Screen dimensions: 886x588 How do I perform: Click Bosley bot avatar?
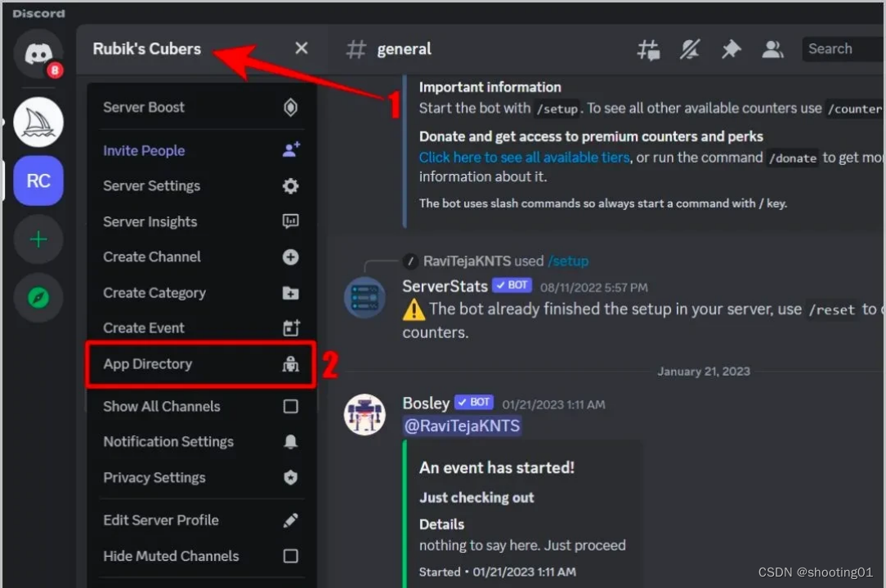(x=365, y=415)
